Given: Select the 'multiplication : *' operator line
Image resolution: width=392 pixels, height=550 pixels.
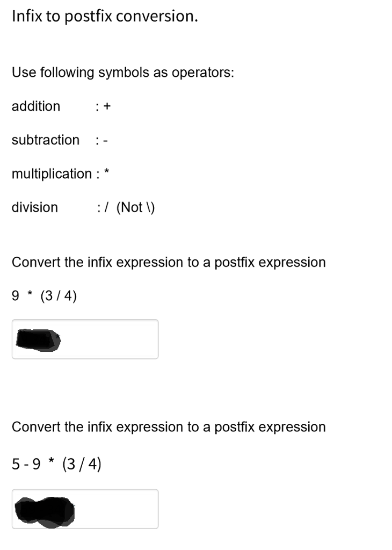Looking at the screenshot, I should [x=61, y=173].
